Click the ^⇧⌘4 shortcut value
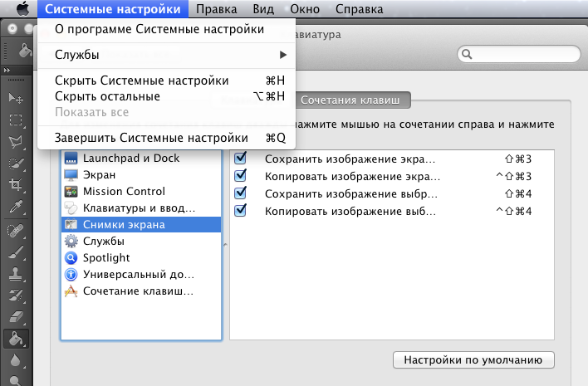The width and height of the screenshot is (588, 386). pyautogui.click(x=514, y=211)
